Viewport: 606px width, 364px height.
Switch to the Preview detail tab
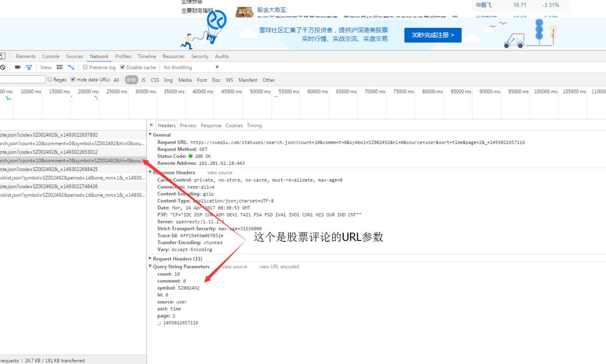[188, 126]
